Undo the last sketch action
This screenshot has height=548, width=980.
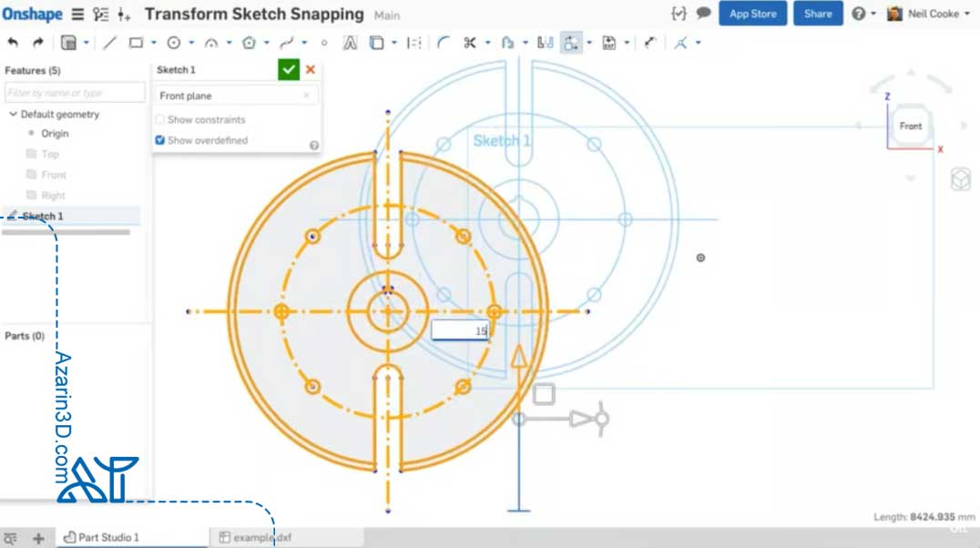13,43
